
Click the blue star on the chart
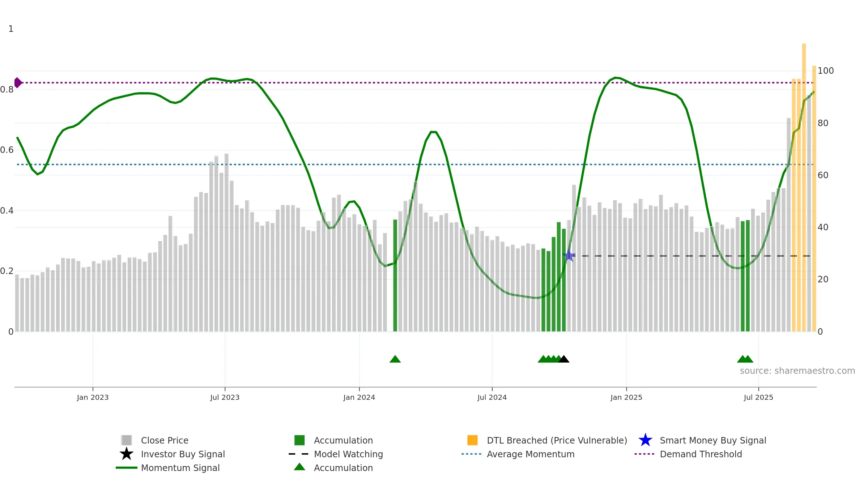[x=569, y=256]
